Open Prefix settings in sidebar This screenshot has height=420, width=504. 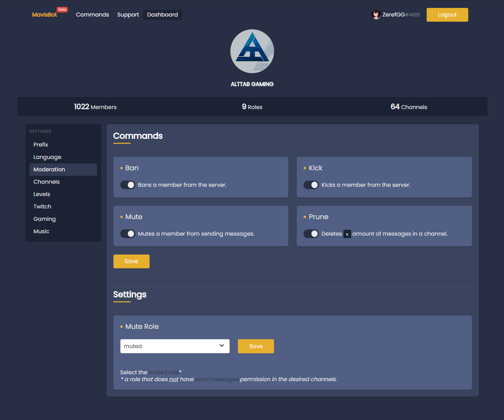41,145
